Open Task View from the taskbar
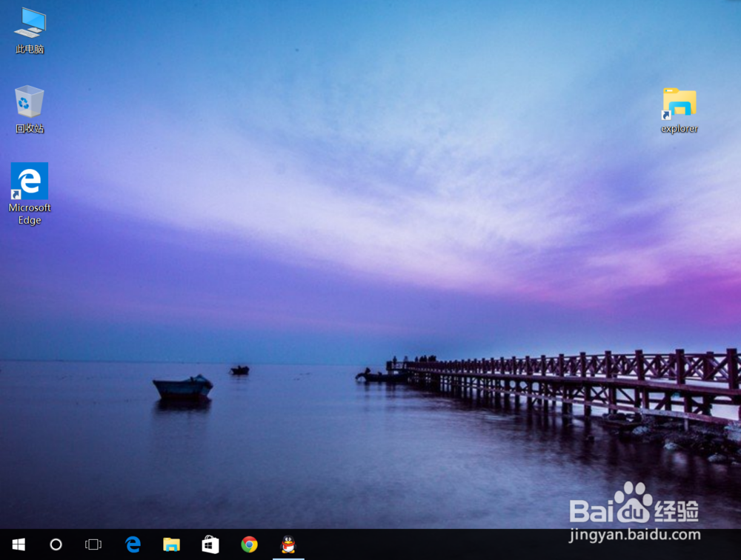This screenshot has width=741, height=560. [93, 544]
